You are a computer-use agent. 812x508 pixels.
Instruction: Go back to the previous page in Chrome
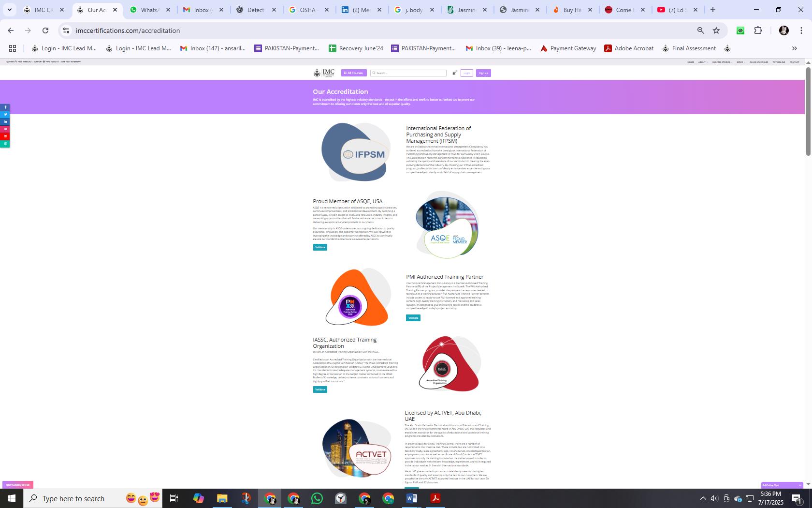(x=11, y=30)
